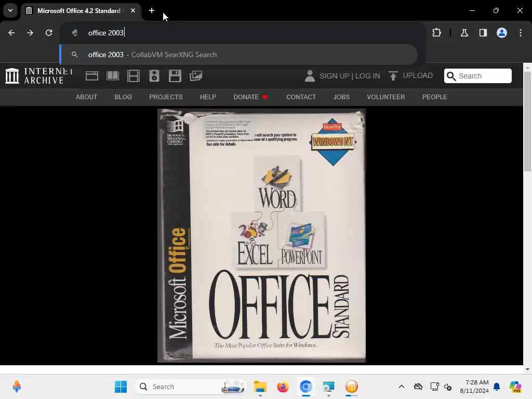Open Firefox from taskbar

[283, 387]
